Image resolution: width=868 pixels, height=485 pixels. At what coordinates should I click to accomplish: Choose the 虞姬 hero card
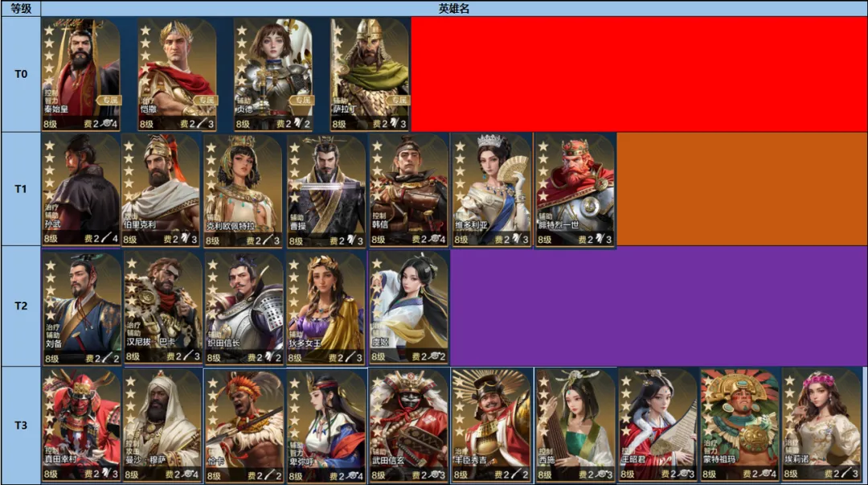click(408, 308)
